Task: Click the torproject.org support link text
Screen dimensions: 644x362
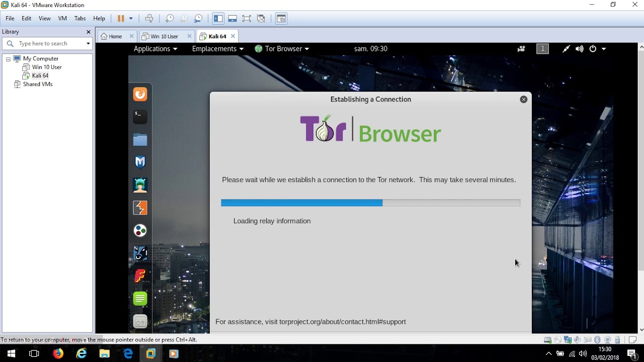Action: pos(343,322)
